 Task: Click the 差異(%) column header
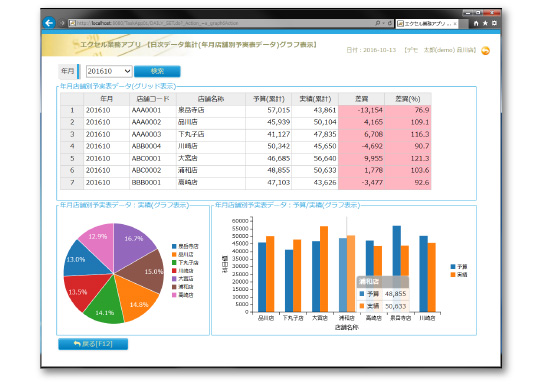coord(407,99)
